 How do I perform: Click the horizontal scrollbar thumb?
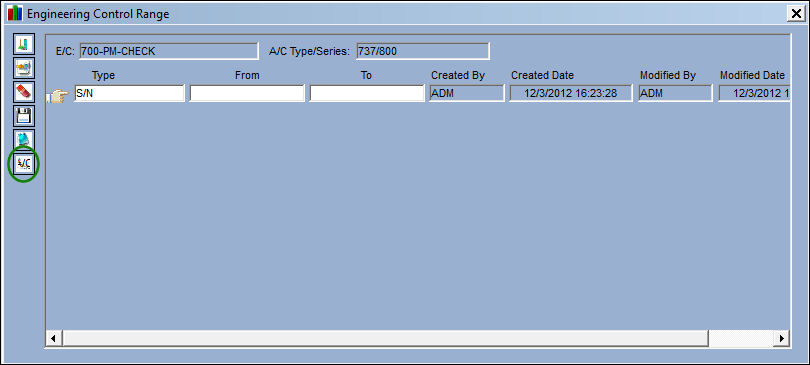pyautogui.click(x=385, y=339)
